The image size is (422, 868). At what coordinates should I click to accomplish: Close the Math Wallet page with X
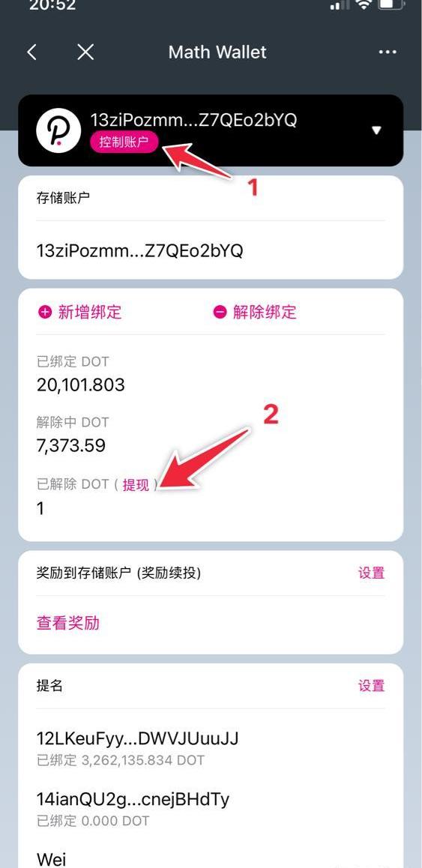(85, 52)
